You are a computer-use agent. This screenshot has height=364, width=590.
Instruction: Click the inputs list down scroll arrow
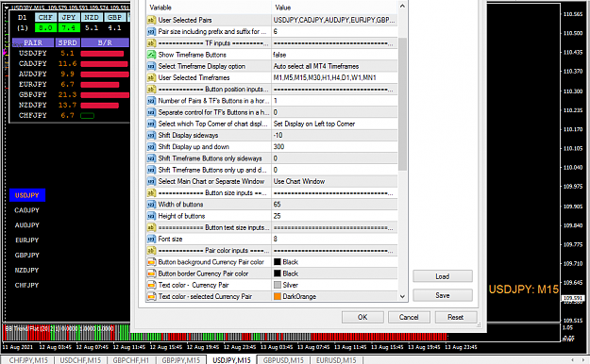point(402,296)
